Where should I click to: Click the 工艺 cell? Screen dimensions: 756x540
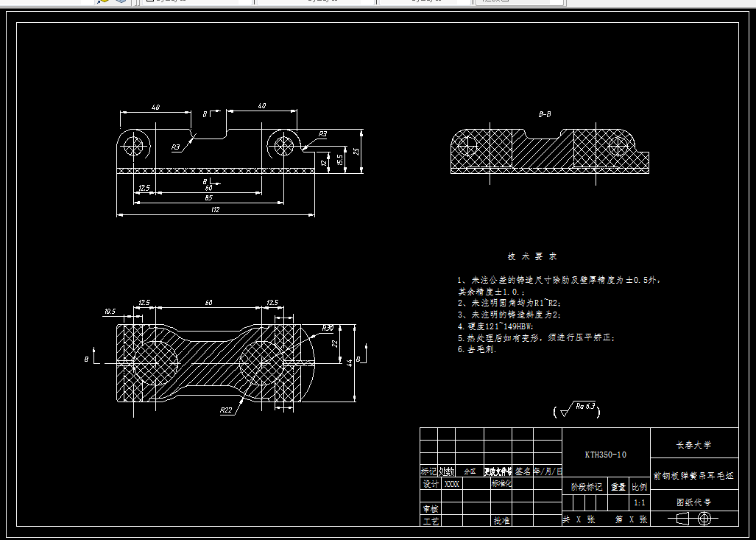[x=431, y=521]
